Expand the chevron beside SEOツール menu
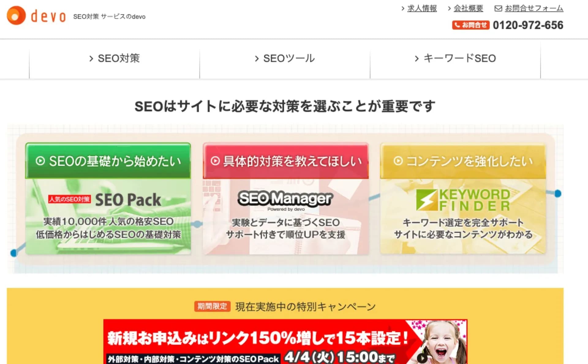This screenshot has width=588, height=364. pyautogui.click(x=257, y=58)
